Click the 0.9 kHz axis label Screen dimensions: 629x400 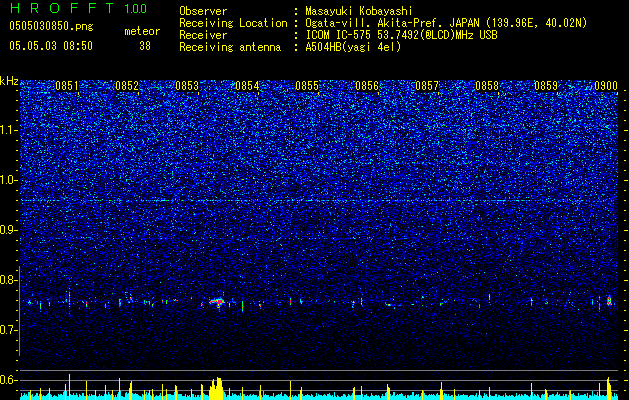(x=9, y=230)
